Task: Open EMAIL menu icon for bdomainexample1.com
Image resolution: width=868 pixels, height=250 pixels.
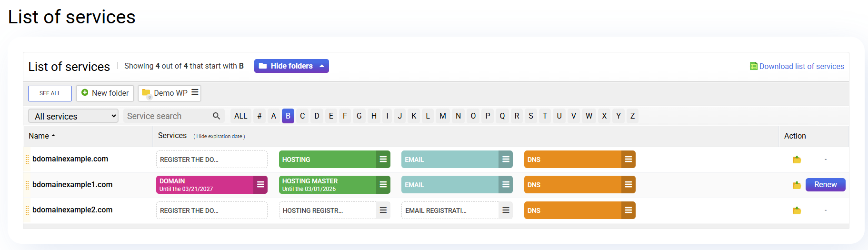Action: click(x=506, y=185)
